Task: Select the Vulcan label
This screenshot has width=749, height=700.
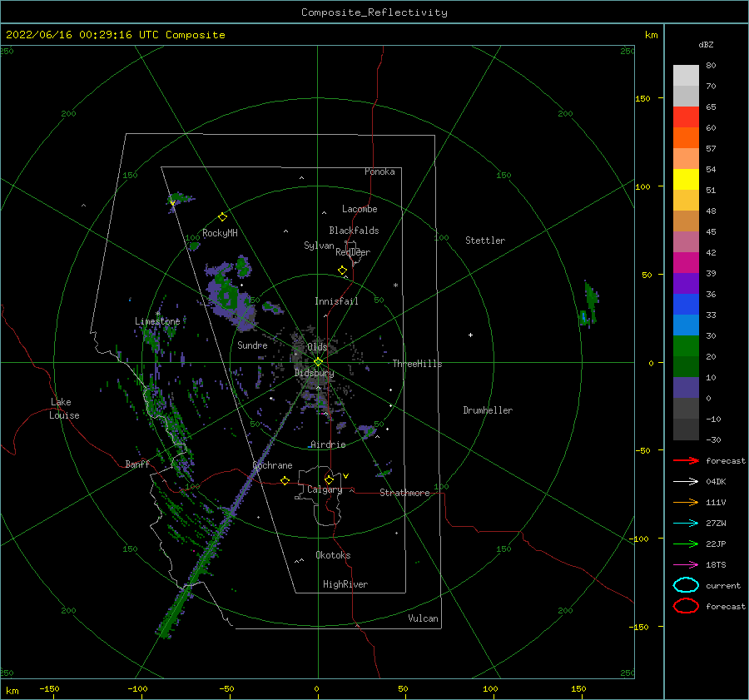Action: 423,618
